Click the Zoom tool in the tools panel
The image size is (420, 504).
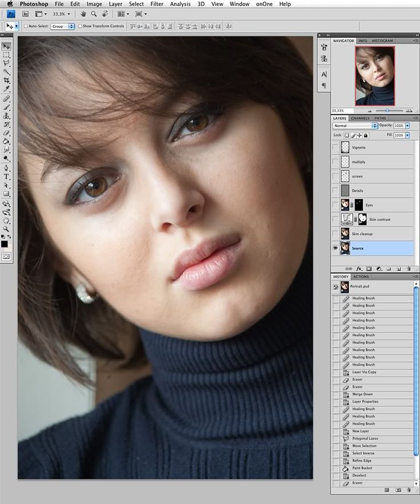coord(6,228)
